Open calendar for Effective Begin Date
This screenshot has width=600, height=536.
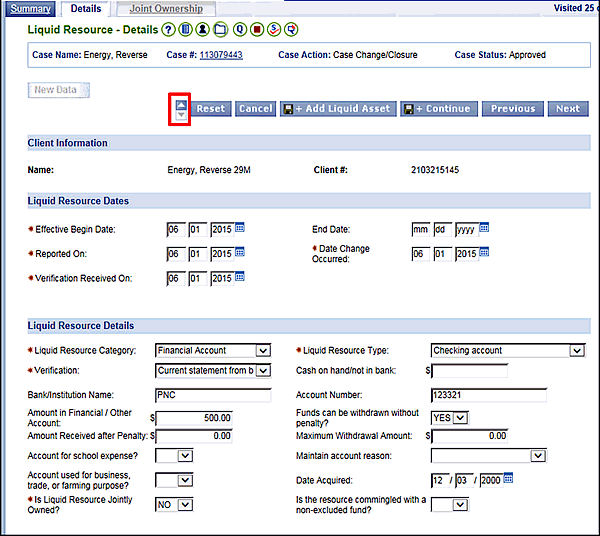click(240, 228)
